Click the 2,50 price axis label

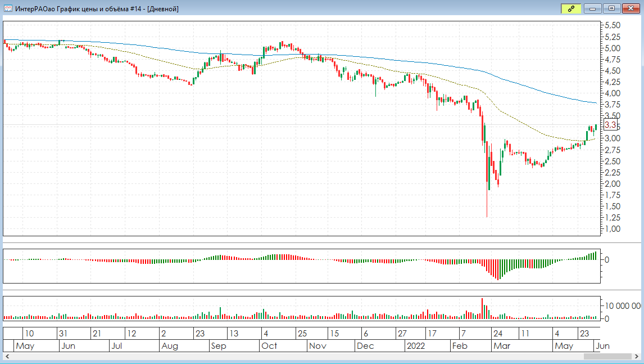coord(613,161)
